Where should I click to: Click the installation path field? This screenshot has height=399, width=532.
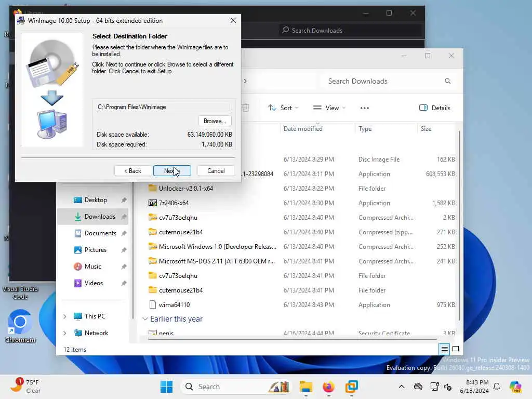click(164, 107)
